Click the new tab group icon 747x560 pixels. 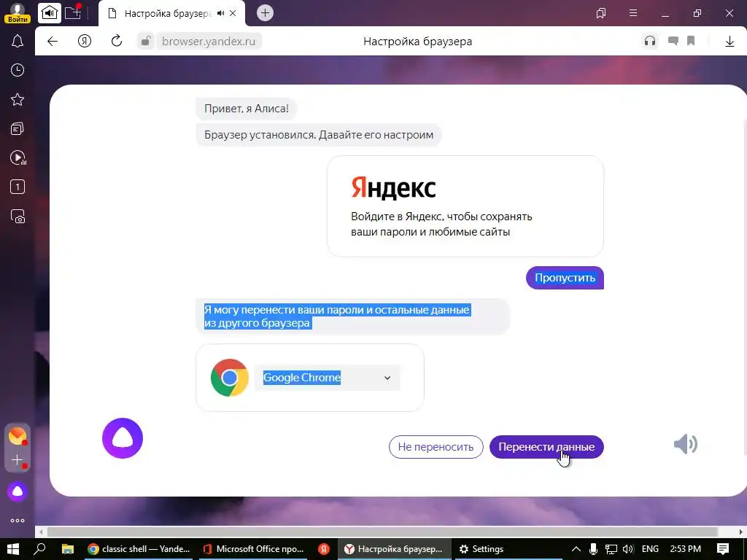(73, 12)
